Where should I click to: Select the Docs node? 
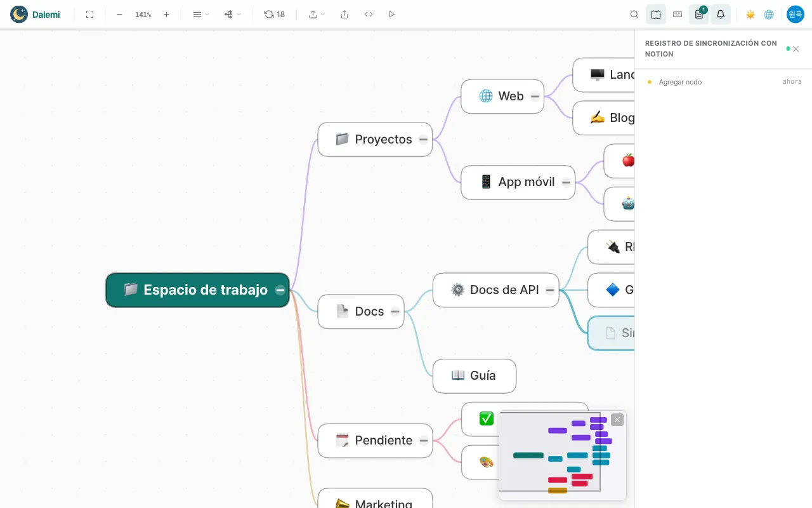(361, 312)
